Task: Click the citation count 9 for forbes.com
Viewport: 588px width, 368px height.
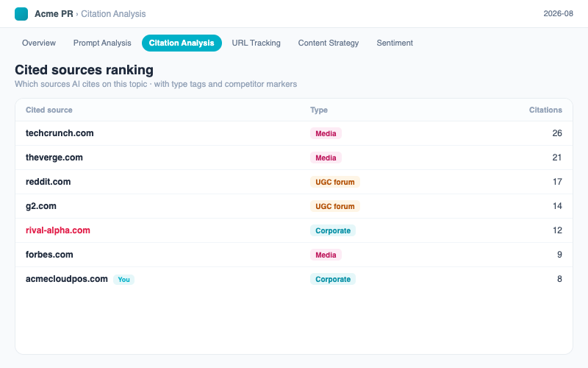Action: (559, 255)
